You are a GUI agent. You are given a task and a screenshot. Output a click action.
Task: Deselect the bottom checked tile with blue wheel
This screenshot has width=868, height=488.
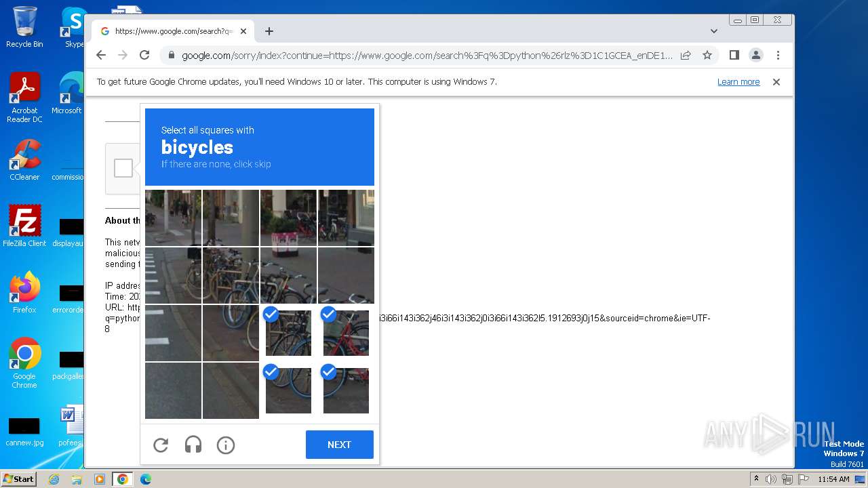(x=288, y=390)
